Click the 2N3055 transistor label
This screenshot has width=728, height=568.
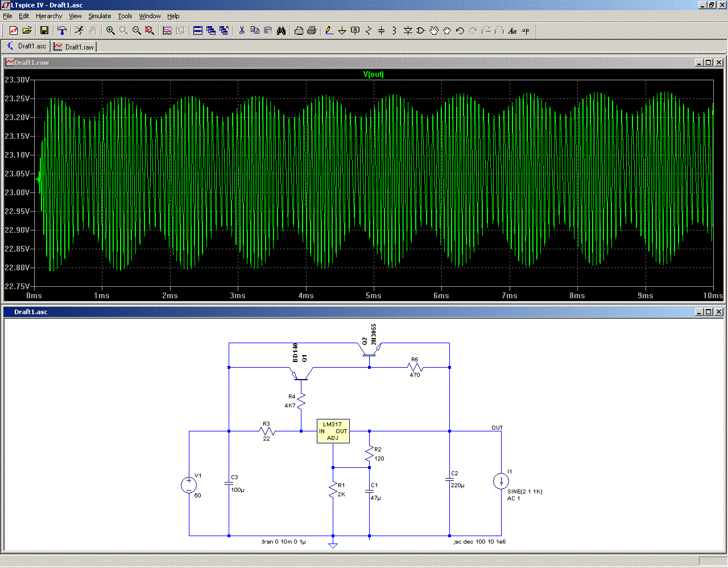[x=374, y=334]
